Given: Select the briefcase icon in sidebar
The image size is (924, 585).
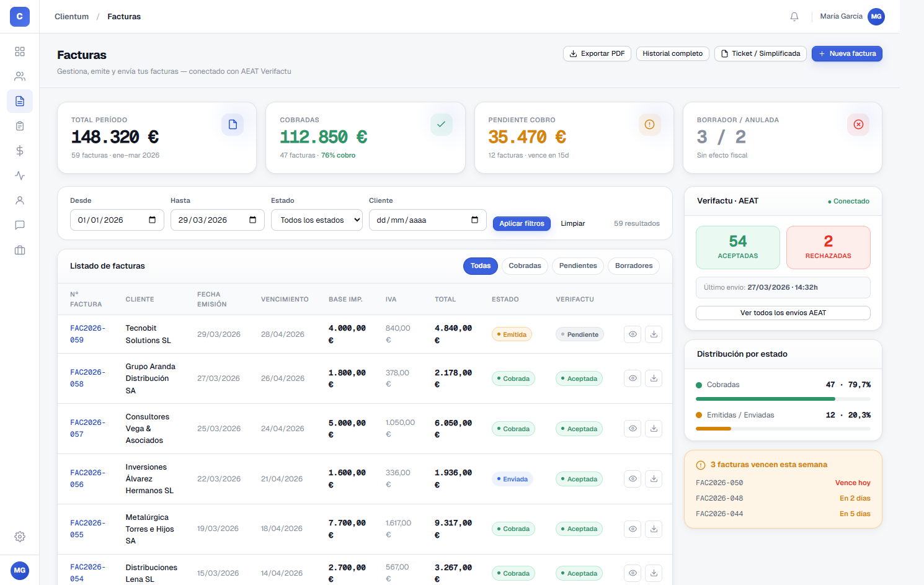Looking at the screenshot, I should coord(19,250).
